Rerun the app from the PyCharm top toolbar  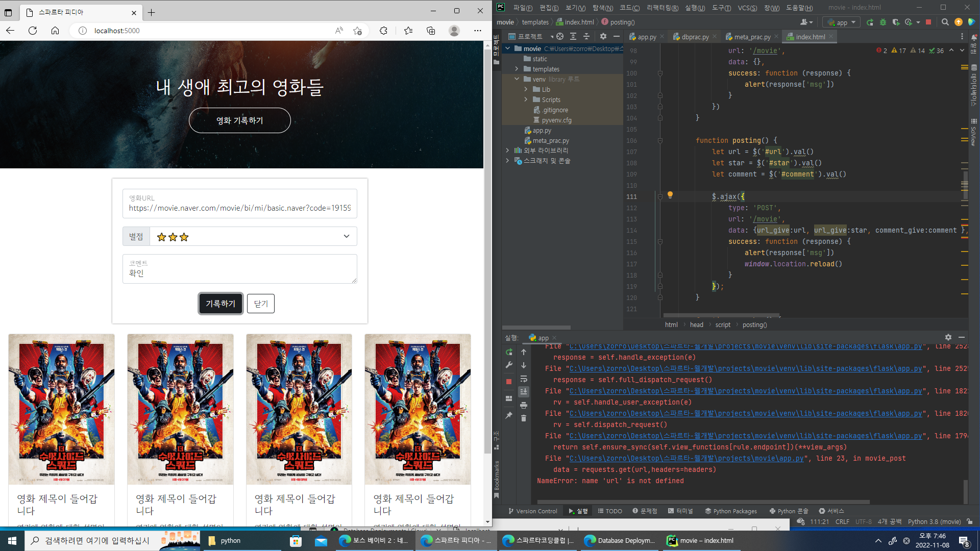click(870, 22)
